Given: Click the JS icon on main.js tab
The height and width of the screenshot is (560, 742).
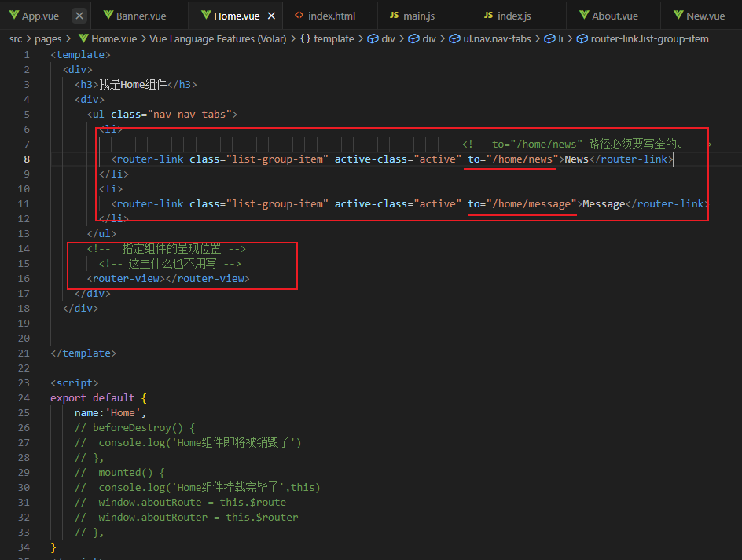Looking at the screenshot, I should coord(394,15).
